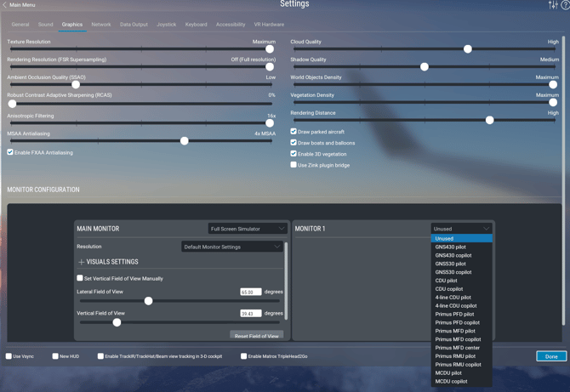
Task: Switch to the General tab
Action: (20, 25)
